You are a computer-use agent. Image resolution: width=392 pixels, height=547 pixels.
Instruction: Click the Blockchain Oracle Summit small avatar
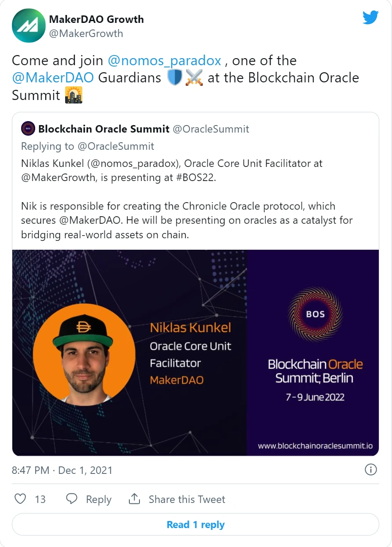click(28, 129)
